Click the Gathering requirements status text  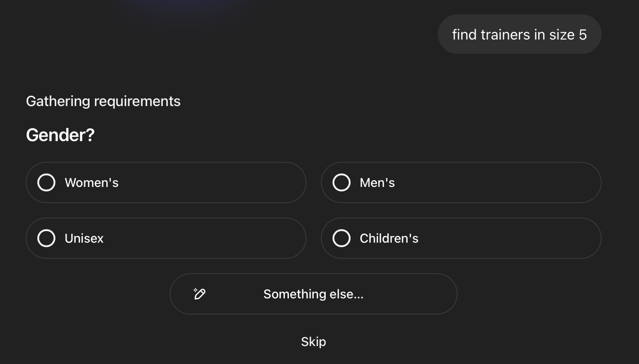click(103, 101)
